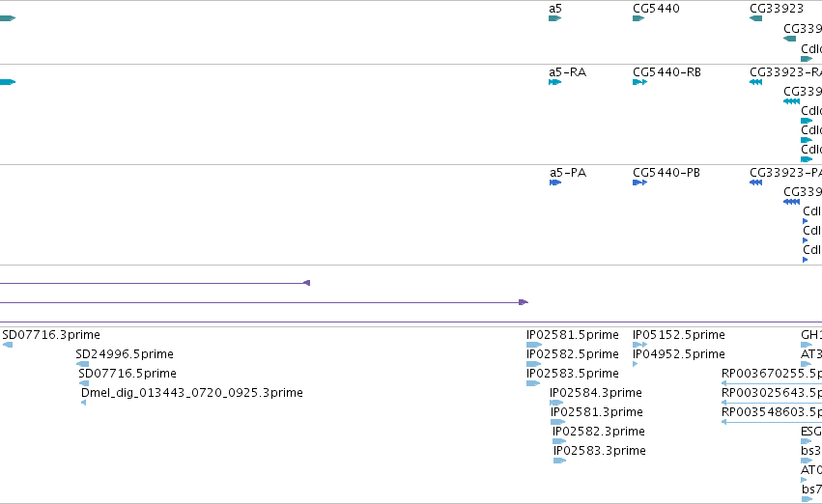Click the right-pointing purple arrowhead end
The height and width of the screenshot is (504, 822).
(524, 302)
